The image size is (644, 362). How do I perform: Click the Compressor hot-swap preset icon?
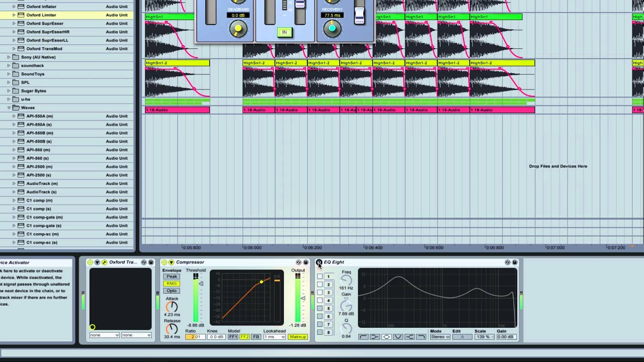click(298, 262)
